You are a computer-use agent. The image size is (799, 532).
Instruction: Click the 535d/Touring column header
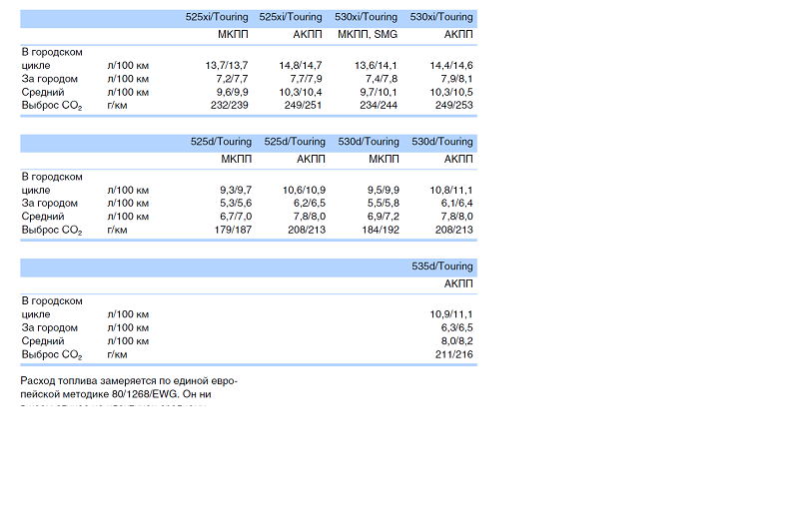[x=442, y=266]
